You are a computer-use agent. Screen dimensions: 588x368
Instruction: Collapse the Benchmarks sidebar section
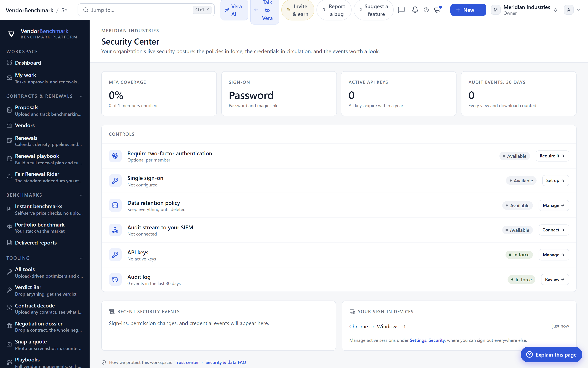[x=81, y=195]
